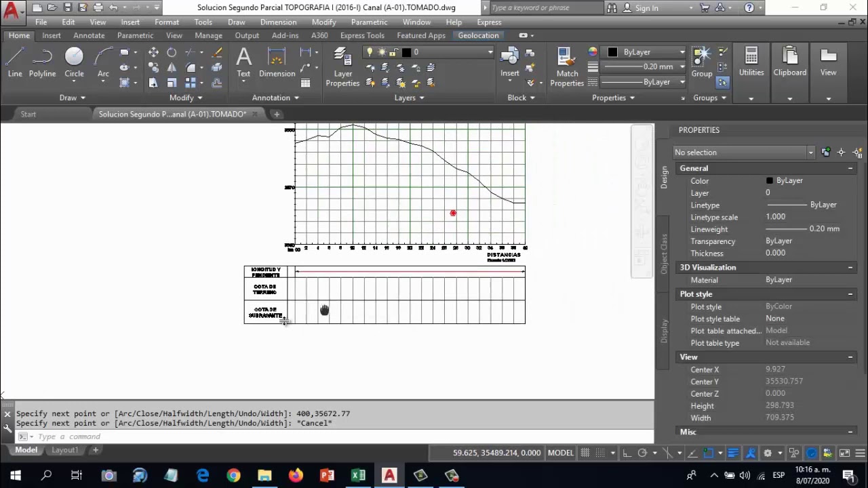Click the Mirror tool icon
The width and height of the screenshot is (868, 488).
[172, 68]
